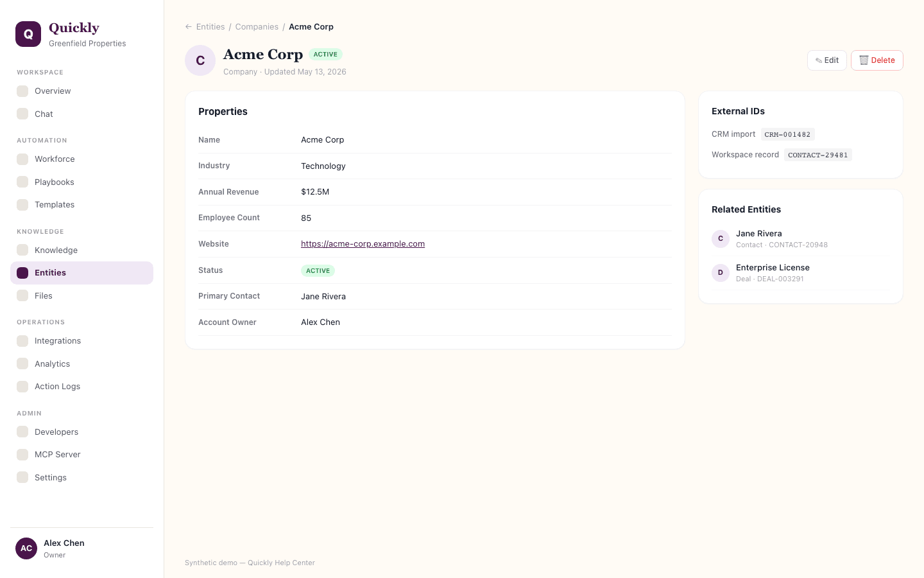Click the Quickly logo icon

click(x=28, y=34)
